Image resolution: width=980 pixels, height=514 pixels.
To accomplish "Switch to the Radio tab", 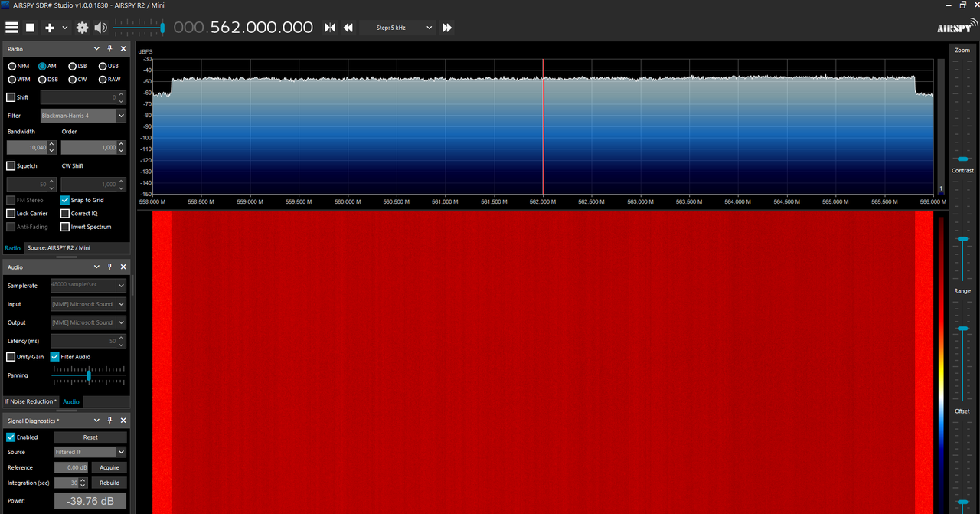I will pos(12,248).
